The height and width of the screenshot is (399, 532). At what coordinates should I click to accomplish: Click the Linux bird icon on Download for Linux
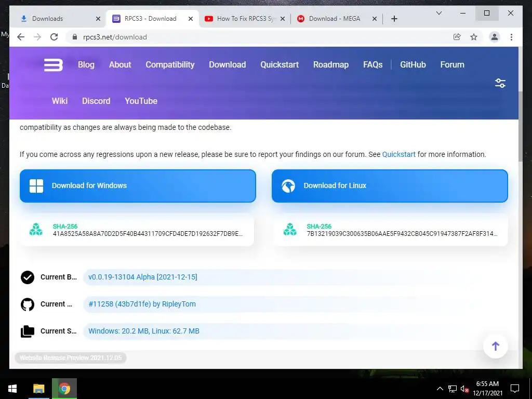(x=288, y=186)
